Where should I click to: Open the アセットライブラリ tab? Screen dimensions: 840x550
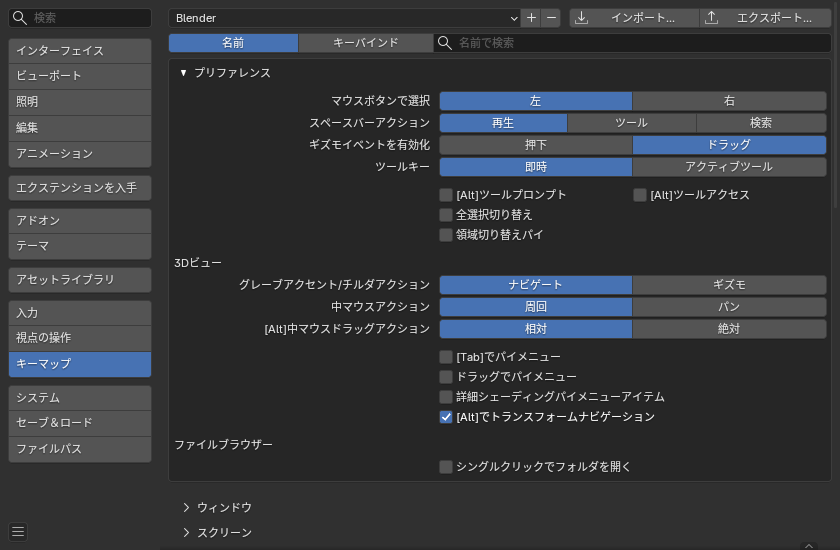coord(80,280)
